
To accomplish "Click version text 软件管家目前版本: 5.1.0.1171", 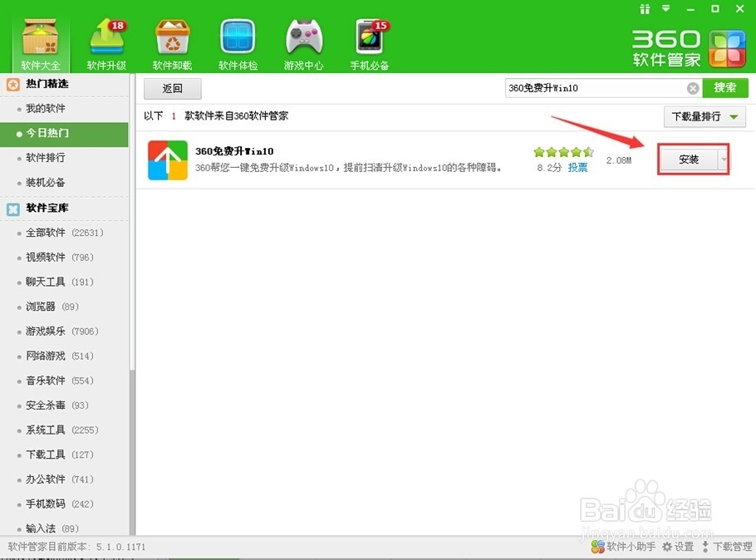I will 76,547.
